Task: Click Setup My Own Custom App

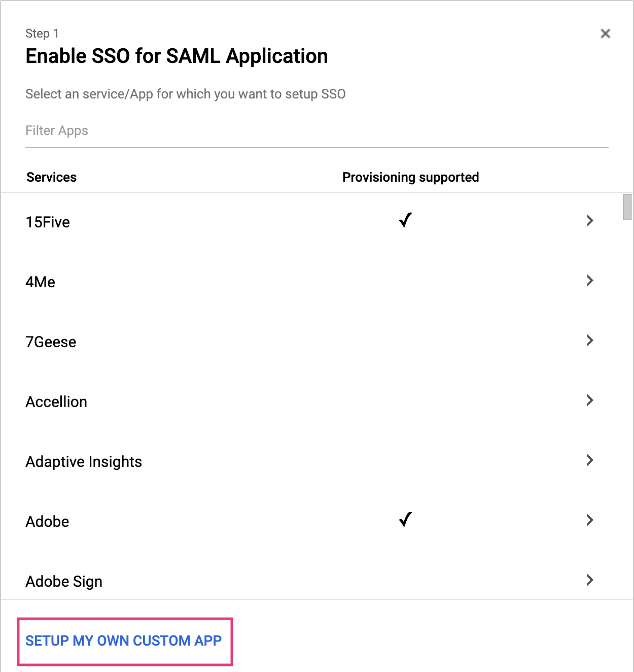Action: [124, 641]
